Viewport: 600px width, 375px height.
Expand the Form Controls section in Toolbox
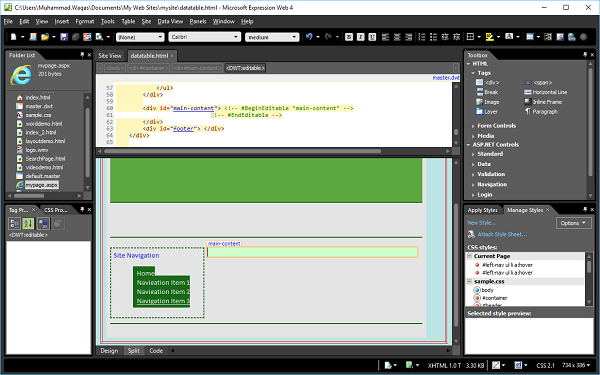tap(496, 126)
